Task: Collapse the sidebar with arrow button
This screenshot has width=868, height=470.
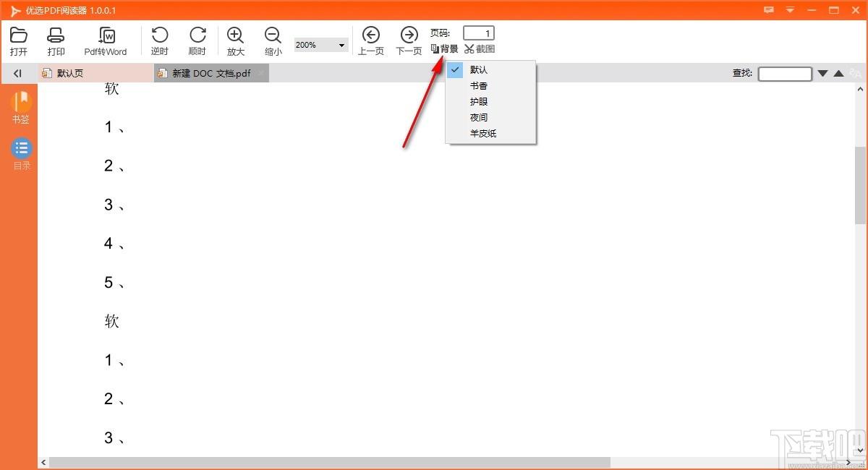Action: (18, 73)
